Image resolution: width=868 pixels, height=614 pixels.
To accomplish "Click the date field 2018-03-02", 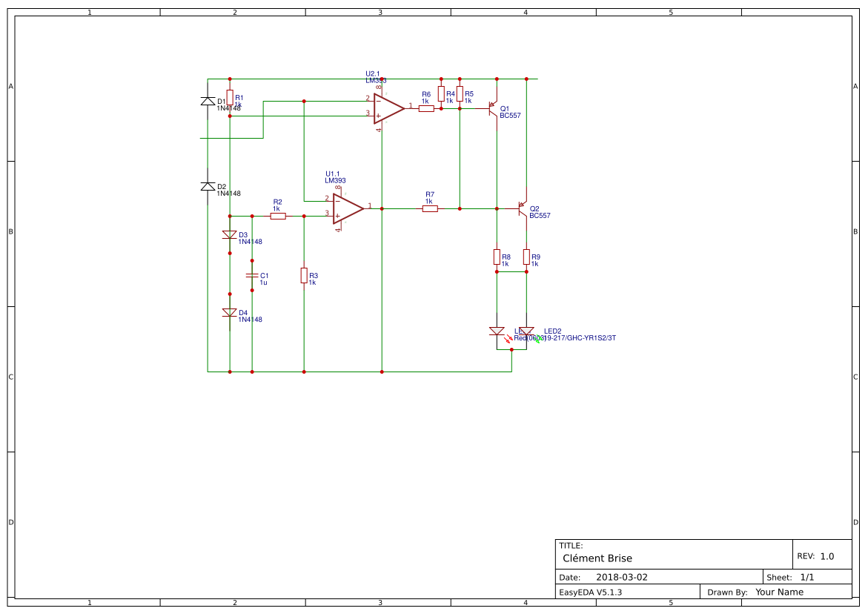I will click(621, 577).
